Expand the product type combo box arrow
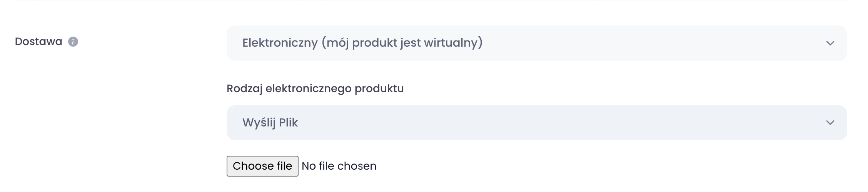868x192 pixels. [830, 123]
